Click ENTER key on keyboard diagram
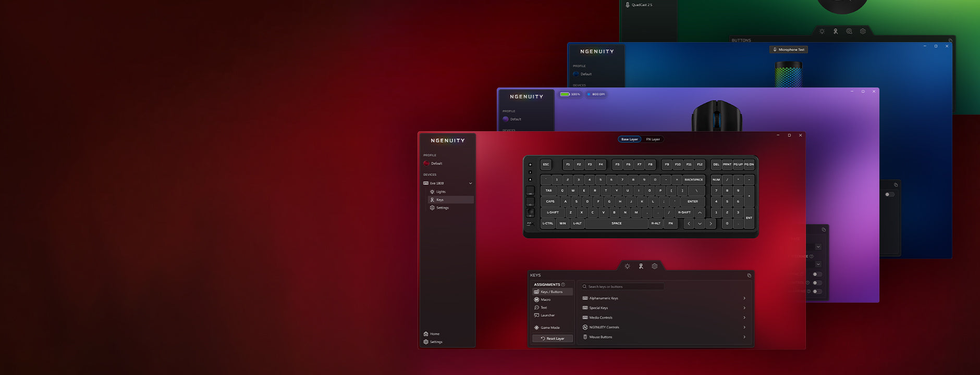The width and height of the screenshot is (980, 375). (x=692, y=202)
